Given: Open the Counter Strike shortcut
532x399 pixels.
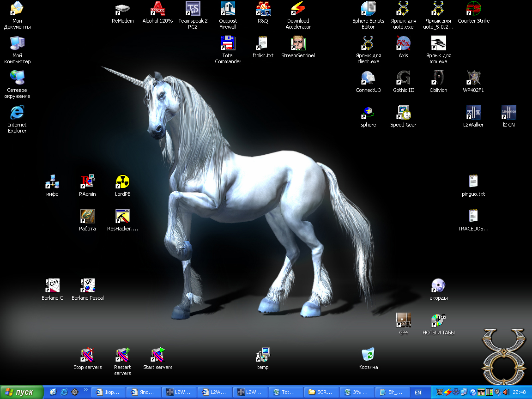Looking at the screenshot, I should click(x=473, y=9).
